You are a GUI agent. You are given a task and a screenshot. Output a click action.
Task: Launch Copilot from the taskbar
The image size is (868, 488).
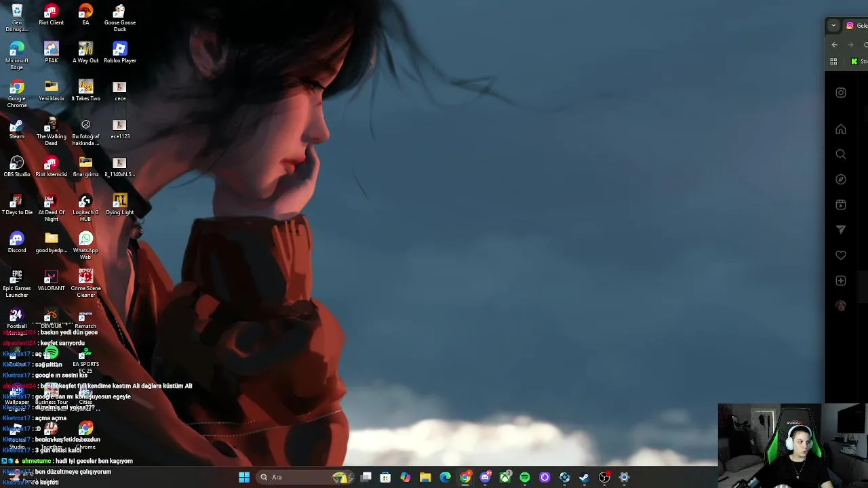(406, 477)
